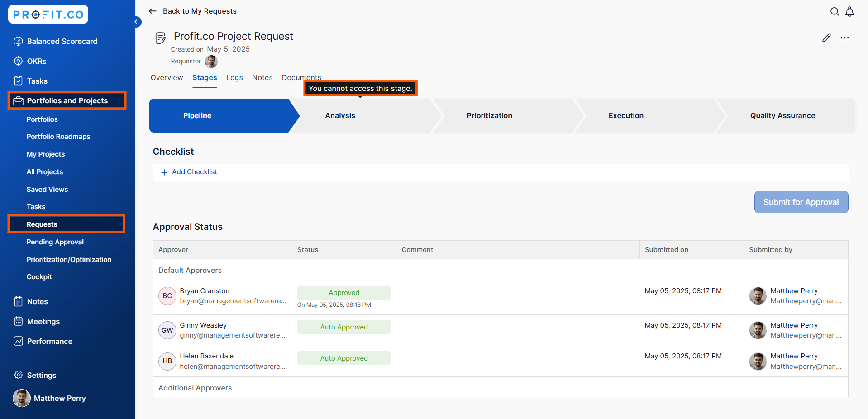Click the Default Approvers section label

tap(190, 270)
